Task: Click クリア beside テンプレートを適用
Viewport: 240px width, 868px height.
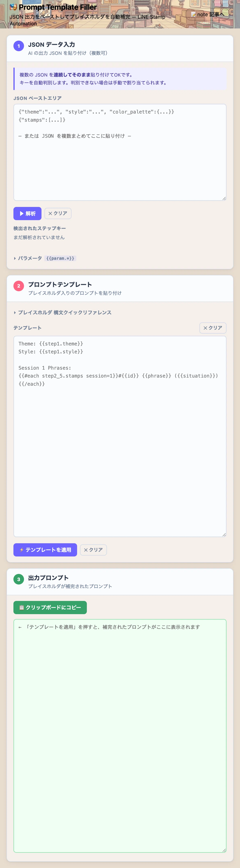Action: pyautogui.click(x=94, y=550)
